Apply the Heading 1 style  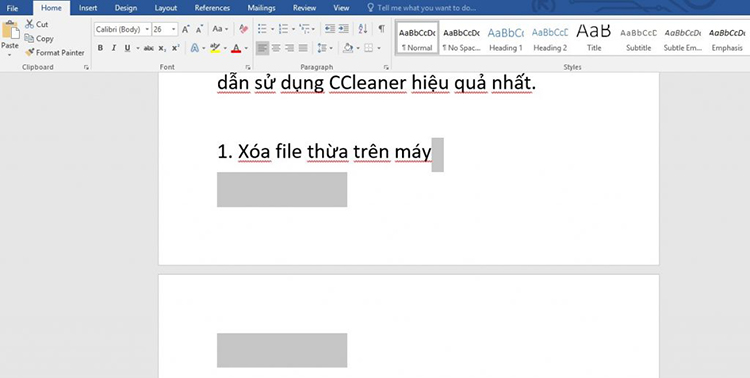pyautogui.click(x=506, y=38)
